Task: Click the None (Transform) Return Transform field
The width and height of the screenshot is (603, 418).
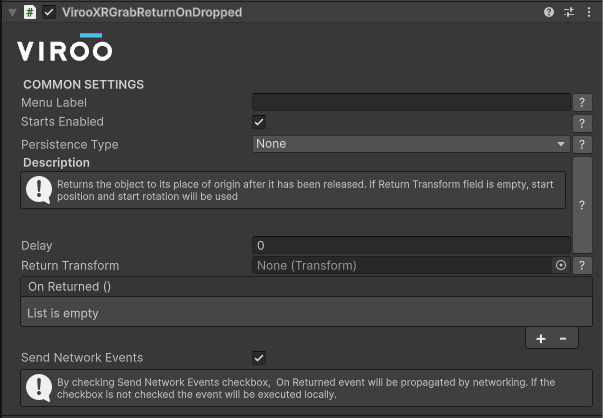Action: [400, 266]
